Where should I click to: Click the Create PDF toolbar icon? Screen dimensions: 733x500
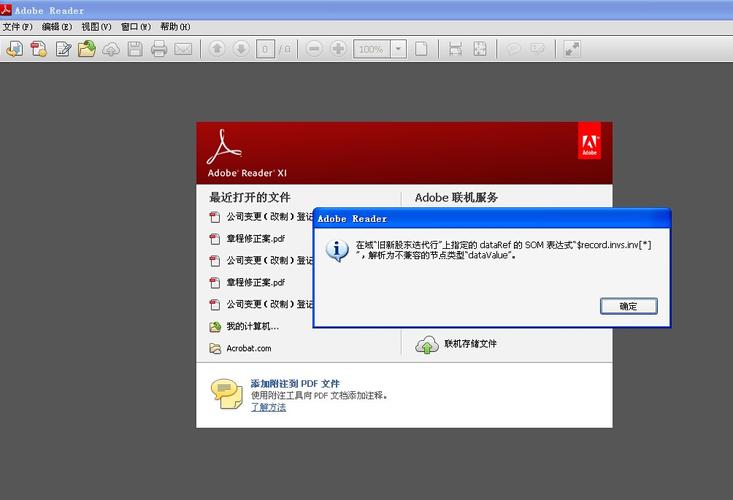[x=39, y=49]
